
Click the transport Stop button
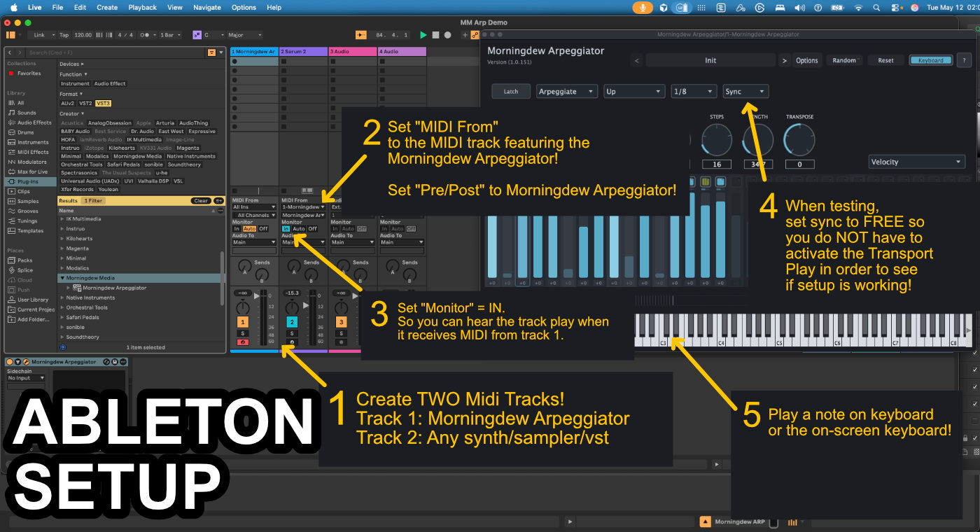tap(435, 35)
